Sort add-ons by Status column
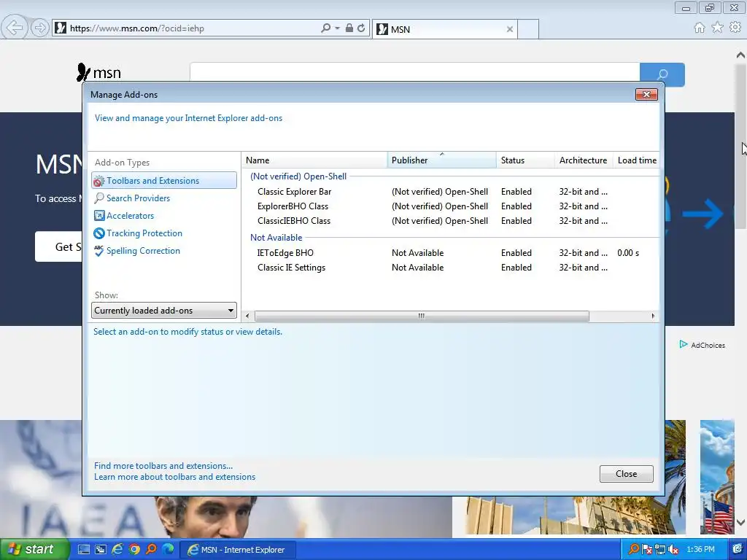Screen dimensions: 747x560 point(525,160)
